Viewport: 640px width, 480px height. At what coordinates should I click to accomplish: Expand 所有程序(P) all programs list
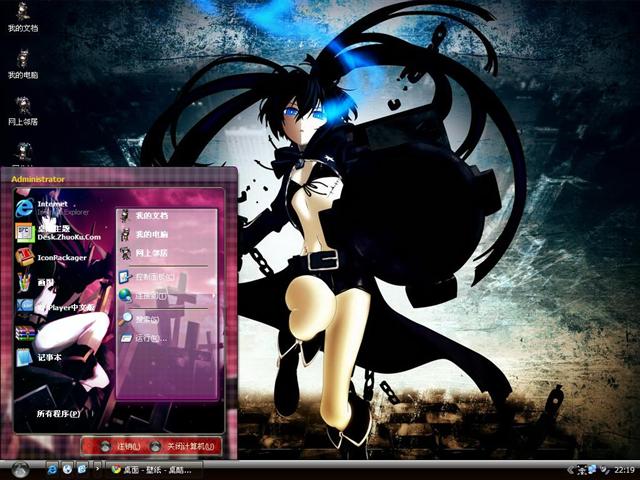tap(58, 413)
